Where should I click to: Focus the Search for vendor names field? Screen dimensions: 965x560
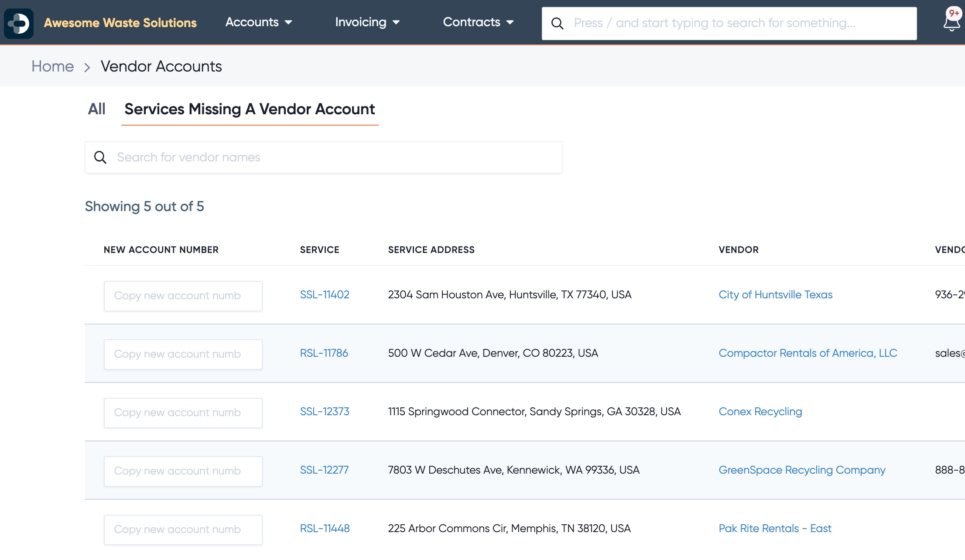[x=323, y=157]
